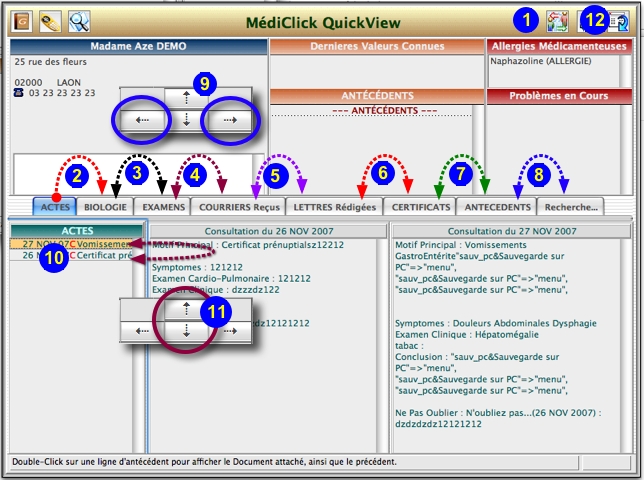Screen dimensions: 644x480
Task: Switch to the ACTES tab
Action: [55, 207]
